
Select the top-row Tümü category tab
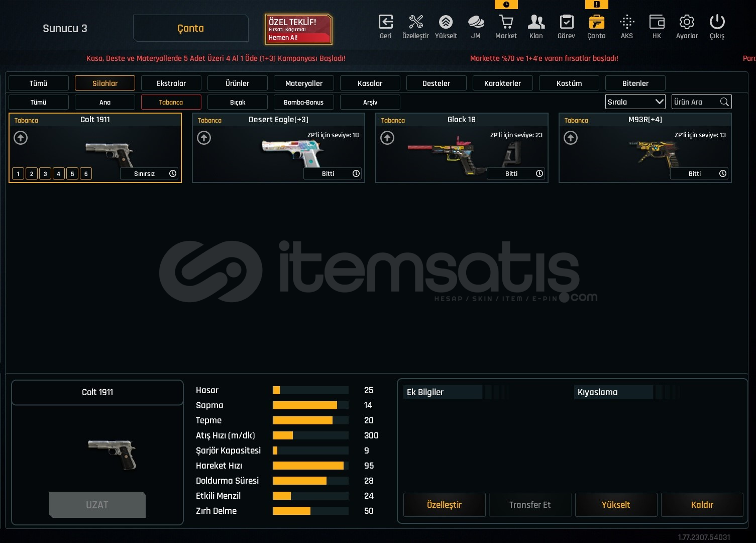(39, 83)
